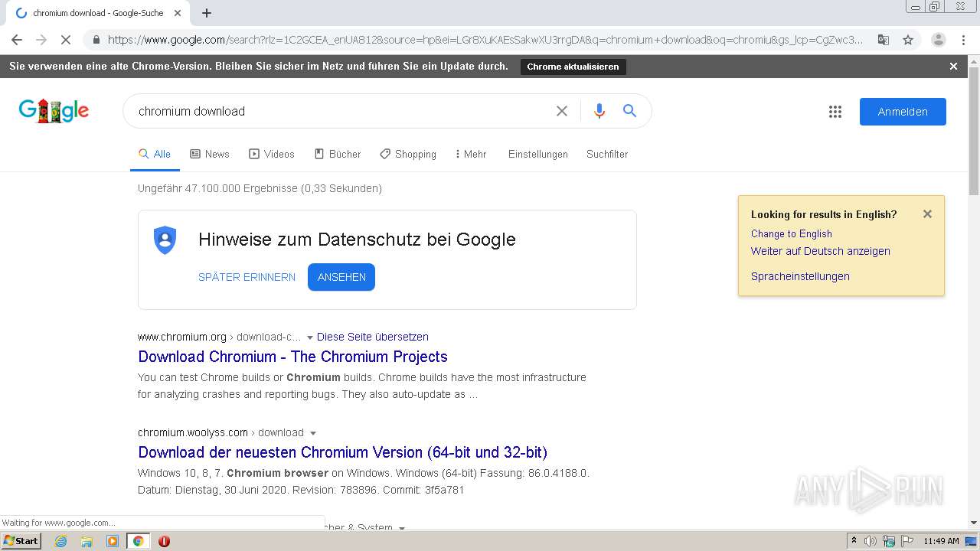Expand dropdown arrow next to chromium.org result

[309, 337]
